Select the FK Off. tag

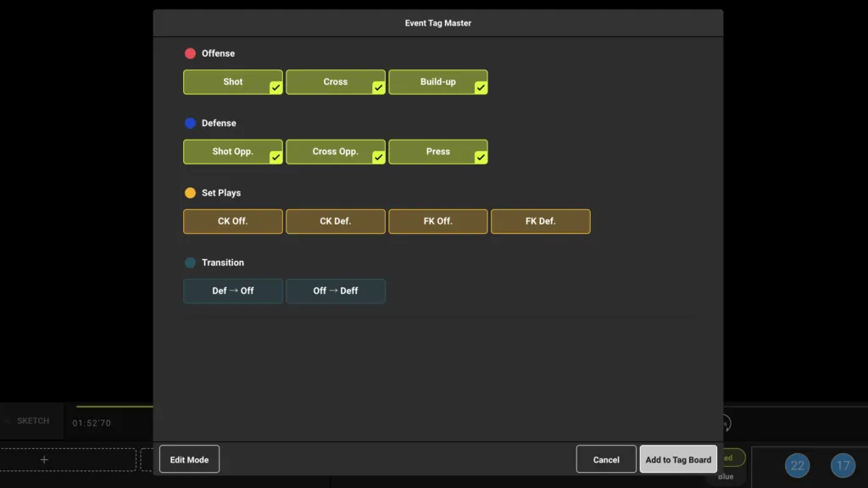[438, 221]
